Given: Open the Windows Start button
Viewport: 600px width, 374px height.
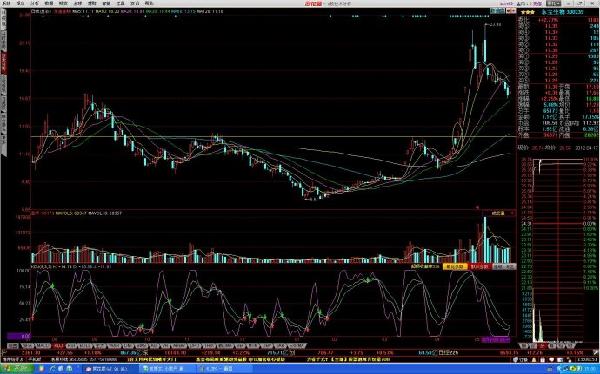Looking at the screenshot, I should (x=17, y=369).
